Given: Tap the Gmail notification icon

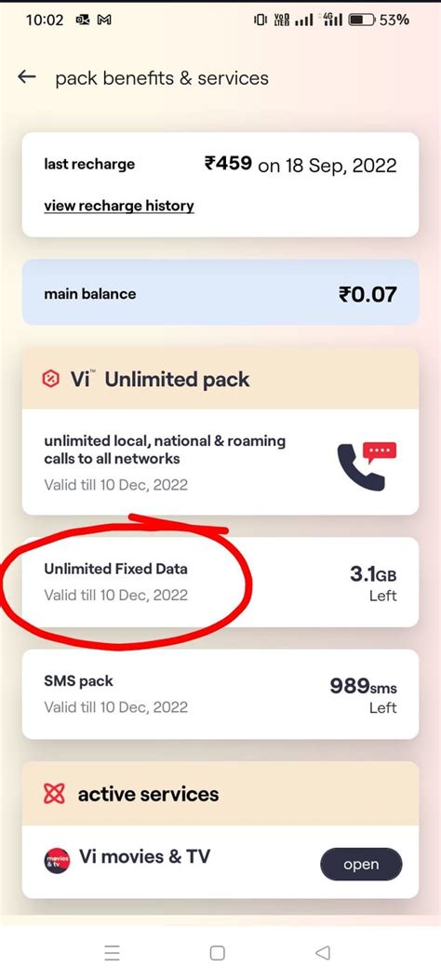Looking at the screenshot, I should click(x=105, y=20).
